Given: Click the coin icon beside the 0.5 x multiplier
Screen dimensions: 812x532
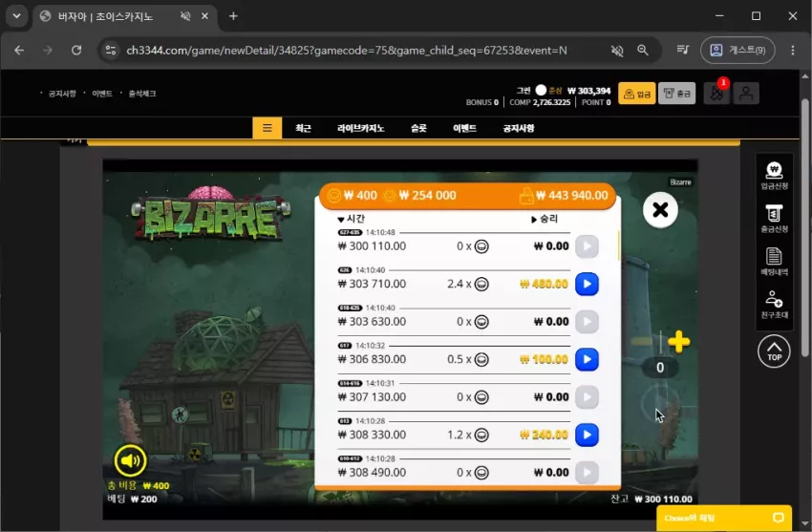Looking at the screenshot, I should point(481,360).
